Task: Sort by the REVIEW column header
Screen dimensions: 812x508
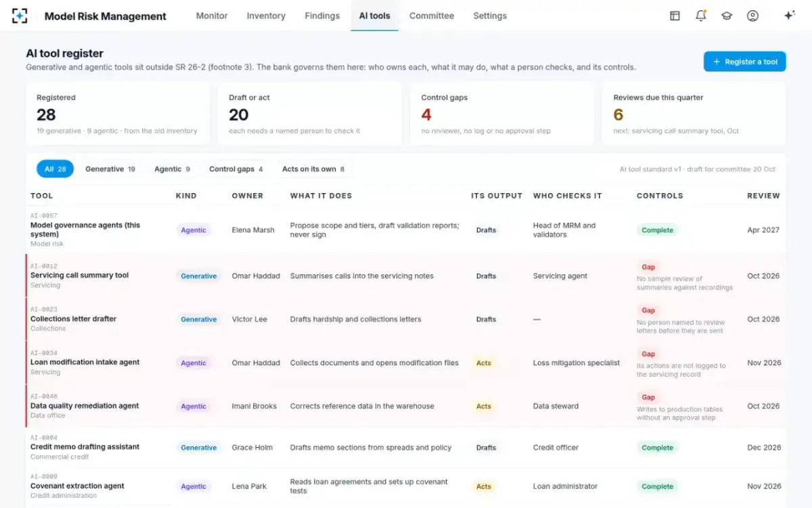Action: [x=763, y=196]
